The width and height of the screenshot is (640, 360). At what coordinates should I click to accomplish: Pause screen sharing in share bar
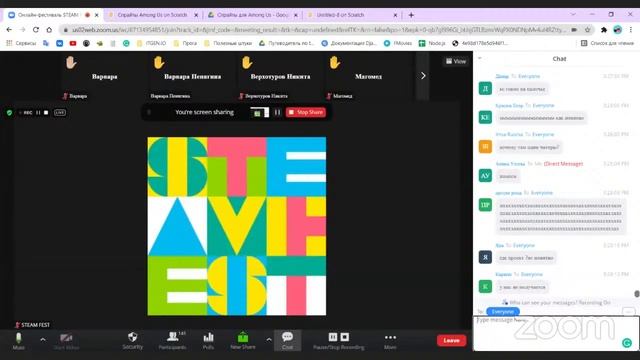[x=278, y=112]
